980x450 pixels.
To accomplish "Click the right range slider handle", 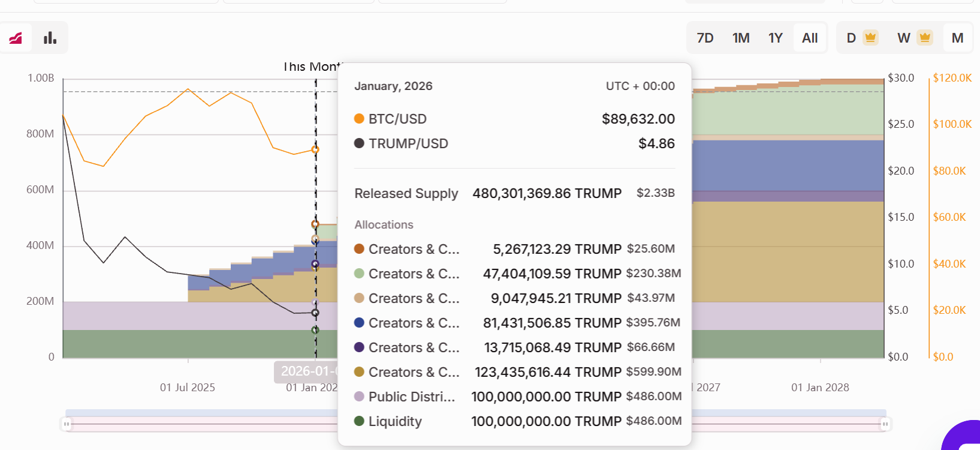I will pyautogui.click(x=885, y=424).
